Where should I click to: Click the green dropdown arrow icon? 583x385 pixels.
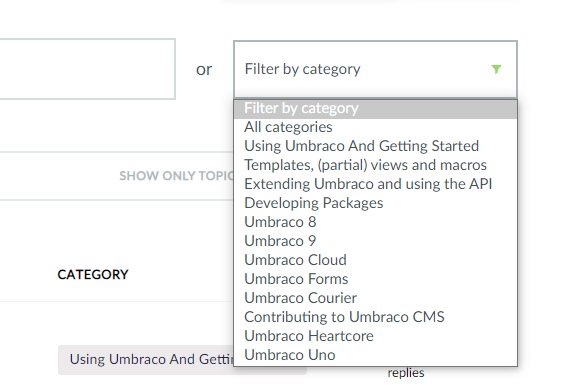496,69
